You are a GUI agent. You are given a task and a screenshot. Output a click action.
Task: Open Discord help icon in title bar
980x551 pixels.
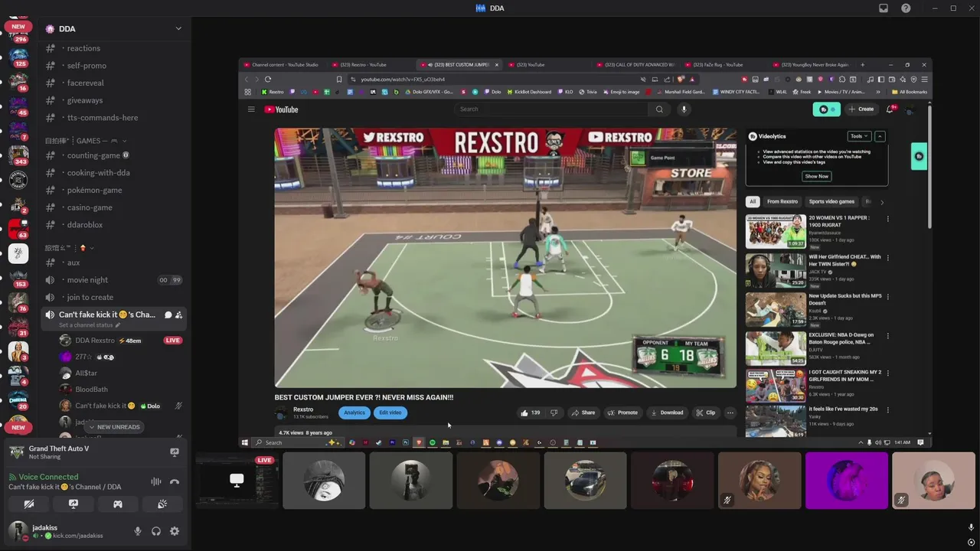point(906,8)
